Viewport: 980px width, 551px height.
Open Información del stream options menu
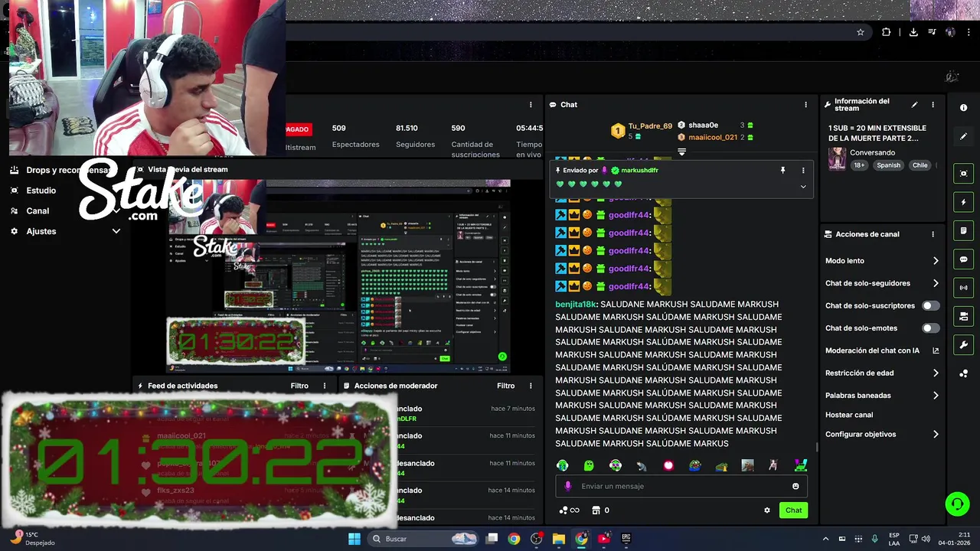click(x=933, y=105)
